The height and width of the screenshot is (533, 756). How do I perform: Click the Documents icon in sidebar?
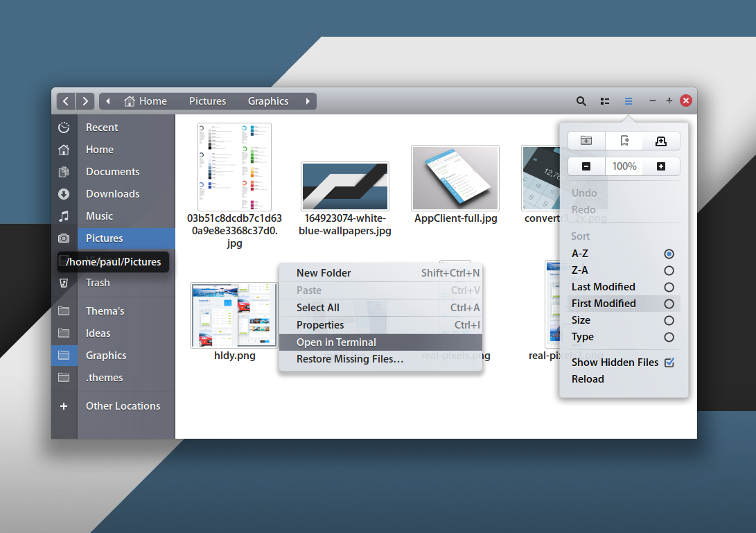tap(64, 172)
